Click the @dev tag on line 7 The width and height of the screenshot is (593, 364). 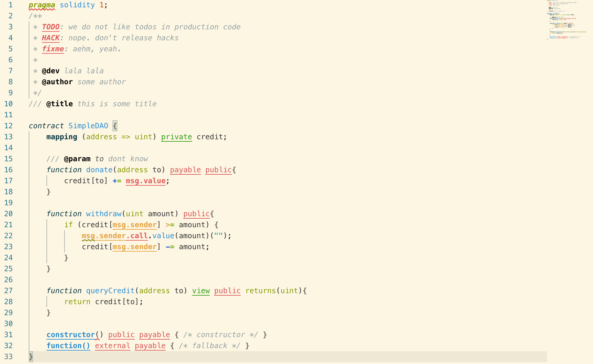click(51, 71)
